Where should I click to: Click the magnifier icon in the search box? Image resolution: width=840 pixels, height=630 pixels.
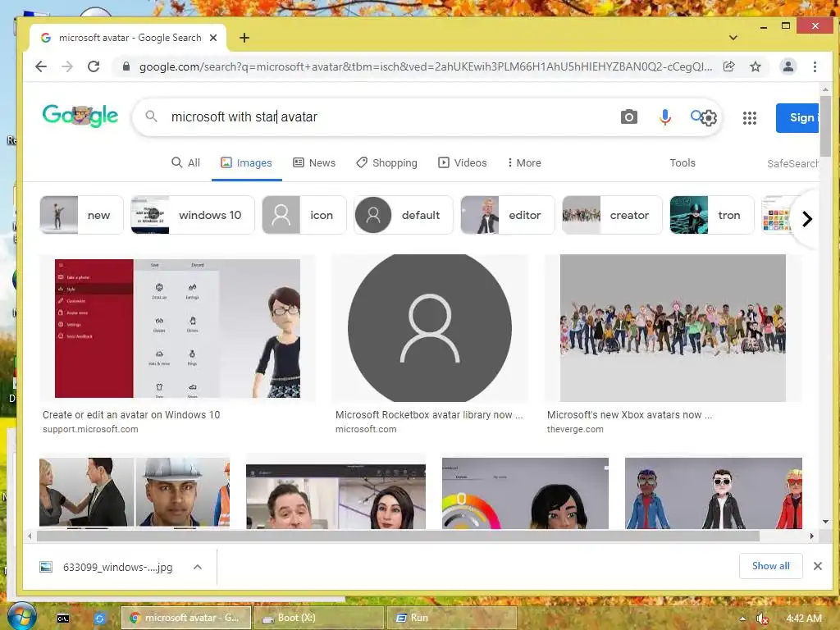click(152, 116)
